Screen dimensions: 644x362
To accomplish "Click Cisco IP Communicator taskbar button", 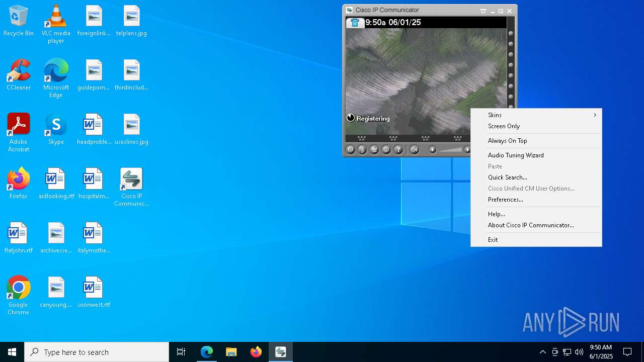I will (x=280, y=352).
